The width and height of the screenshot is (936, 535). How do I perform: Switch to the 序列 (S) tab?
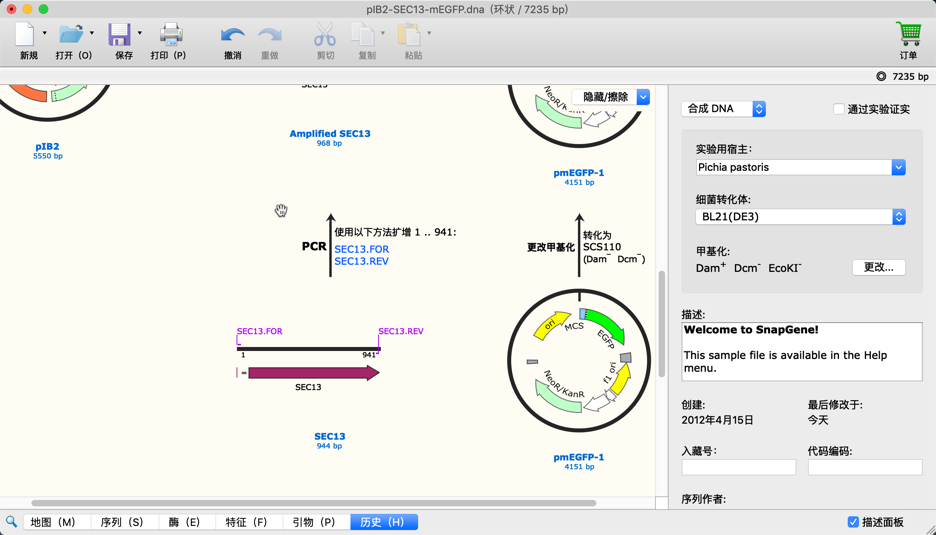pos(121,522)
